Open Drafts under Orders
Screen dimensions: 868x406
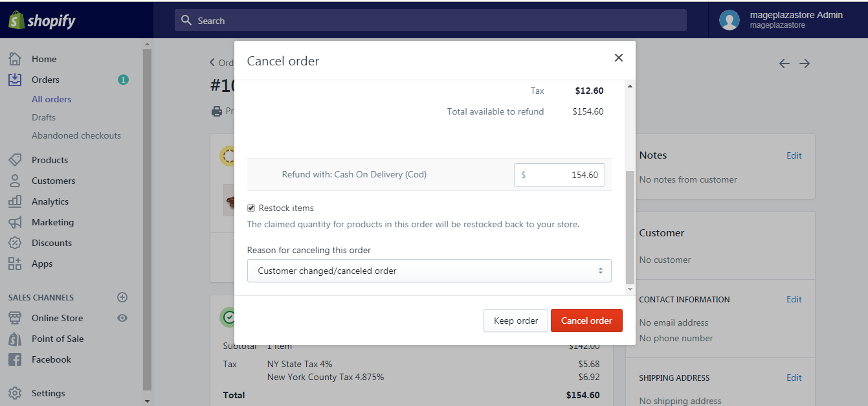43,117
